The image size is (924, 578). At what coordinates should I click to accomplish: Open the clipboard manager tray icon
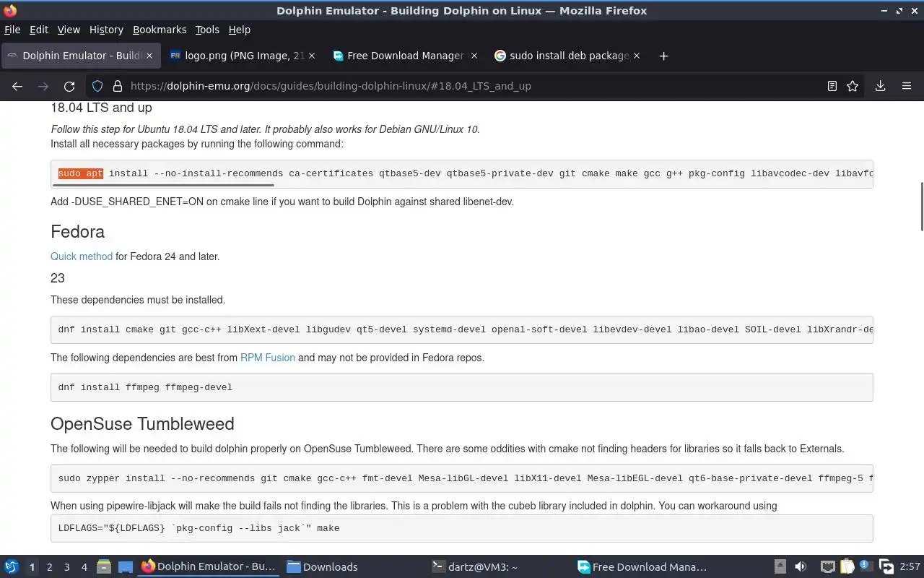point(847,567)
